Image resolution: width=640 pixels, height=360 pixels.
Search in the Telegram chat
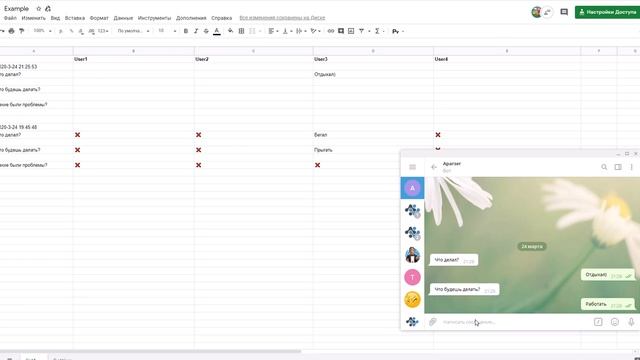tap(604, 167)
